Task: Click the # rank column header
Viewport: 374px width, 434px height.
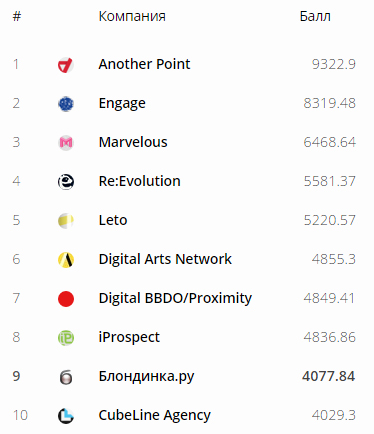Action: click(x=17, y=16)
